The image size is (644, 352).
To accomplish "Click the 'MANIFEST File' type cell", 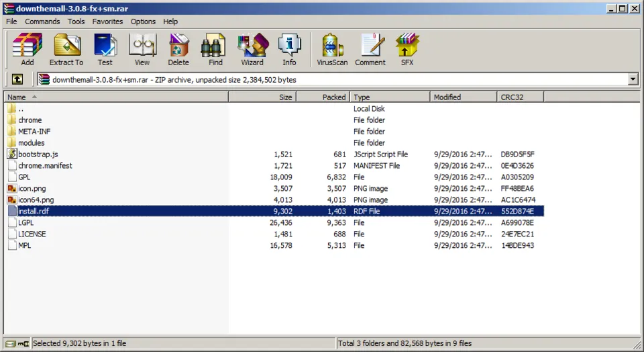I will tap(376, 166).
